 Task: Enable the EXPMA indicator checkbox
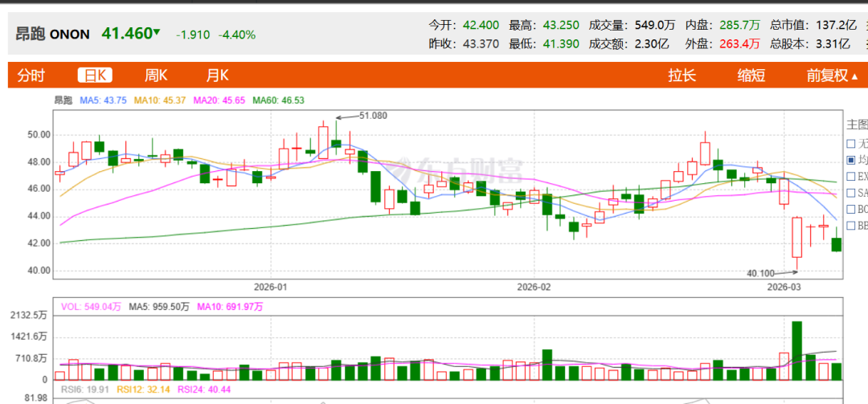click(851, 176)
